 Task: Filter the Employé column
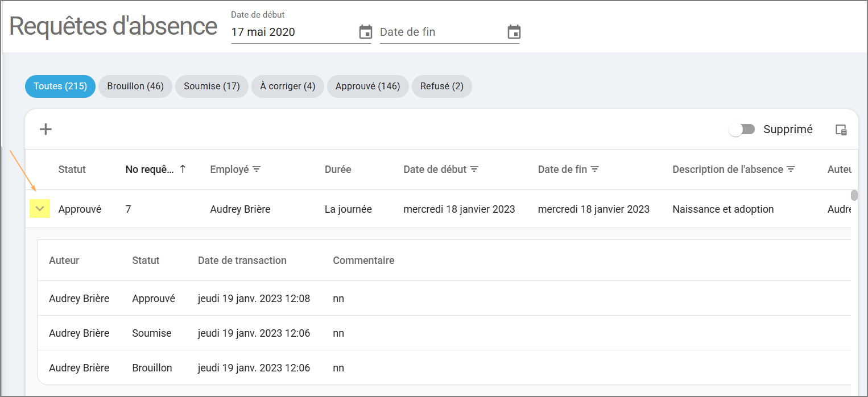tap(257, 169)
